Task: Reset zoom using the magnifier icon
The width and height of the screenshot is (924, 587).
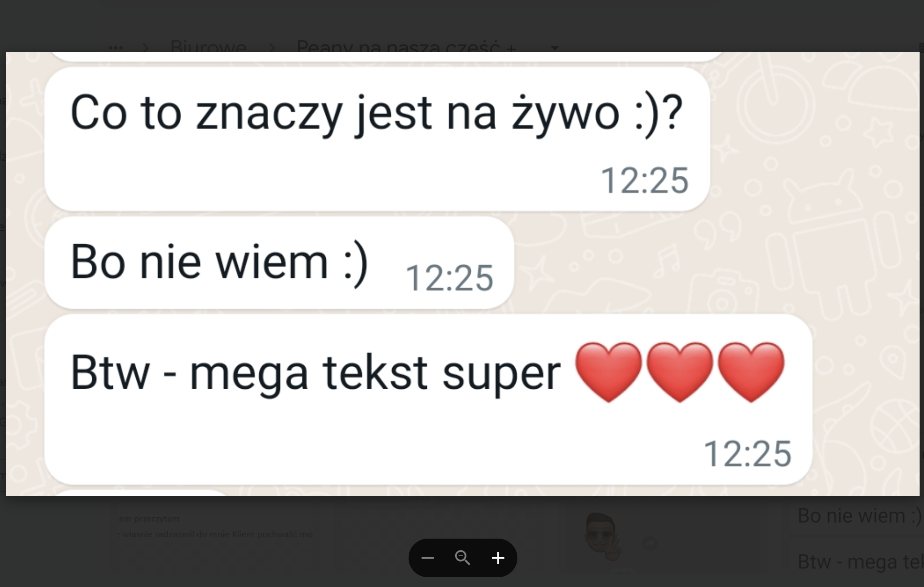Action: click(462, 558)
